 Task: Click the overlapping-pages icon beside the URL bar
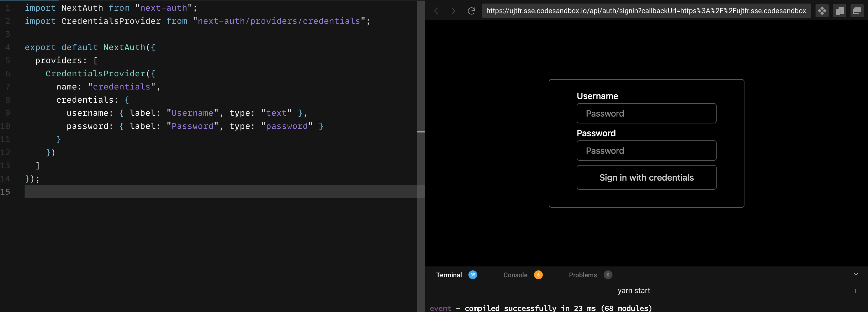(839, 11)
